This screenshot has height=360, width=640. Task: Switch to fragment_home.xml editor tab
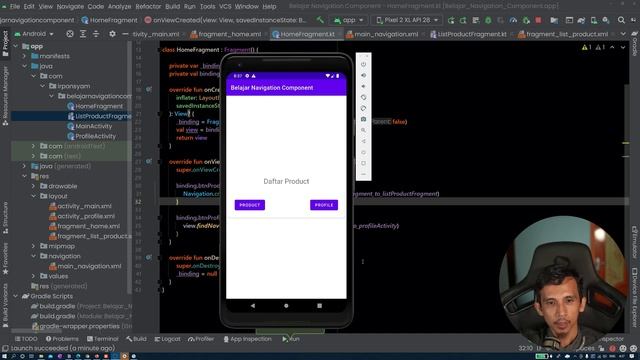click(226, 34)
